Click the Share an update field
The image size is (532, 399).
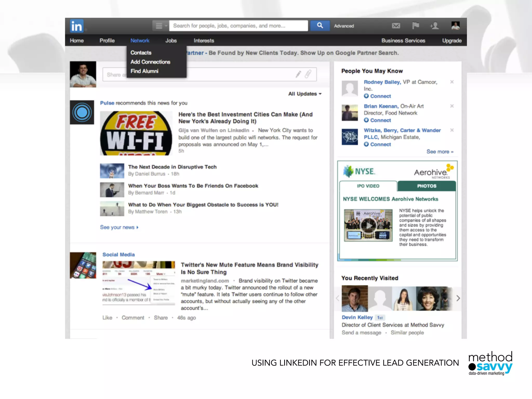click(x=209, y=75)
